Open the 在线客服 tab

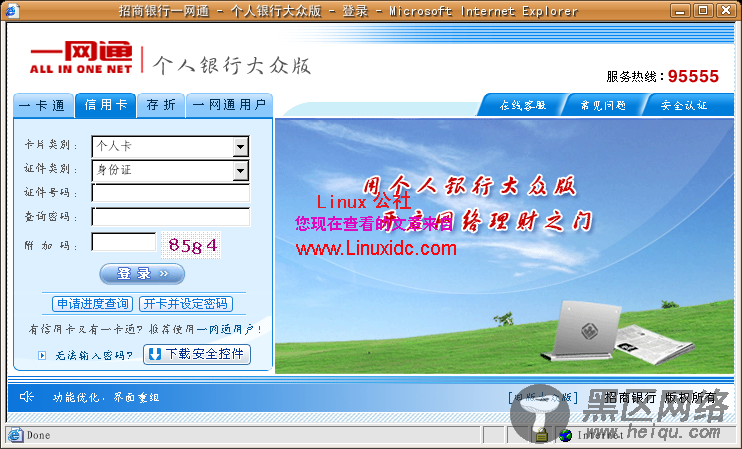click(523, 105)
